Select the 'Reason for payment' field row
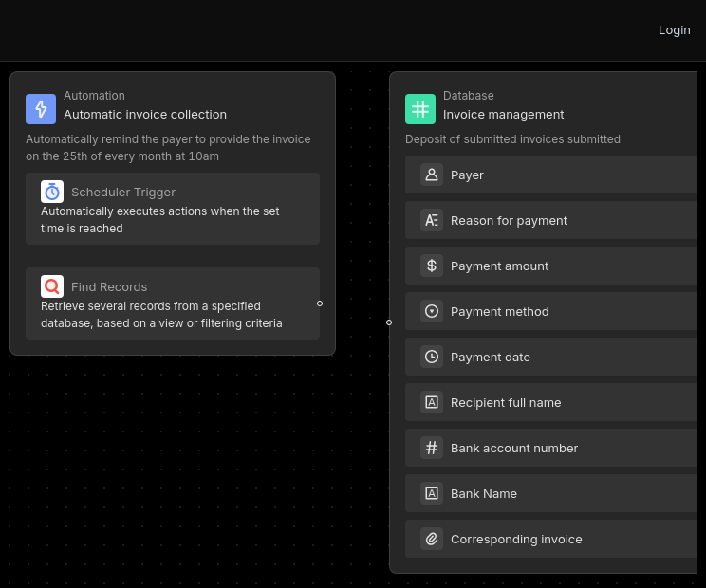The height and width of the screenshot is (588, 706). point(550,220)
